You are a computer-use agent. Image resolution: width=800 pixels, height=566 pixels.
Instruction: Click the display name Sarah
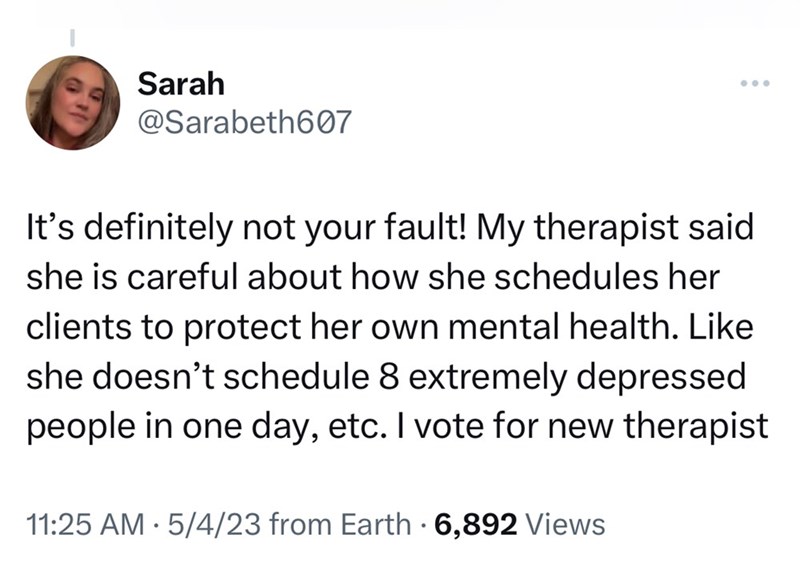(181, 84)
